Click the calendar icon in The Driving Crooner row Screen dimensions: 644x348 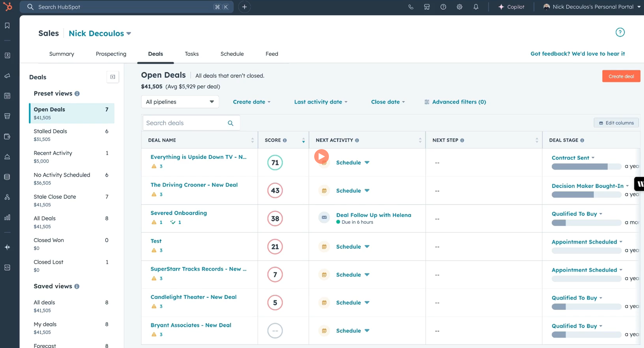click(324, 191)
